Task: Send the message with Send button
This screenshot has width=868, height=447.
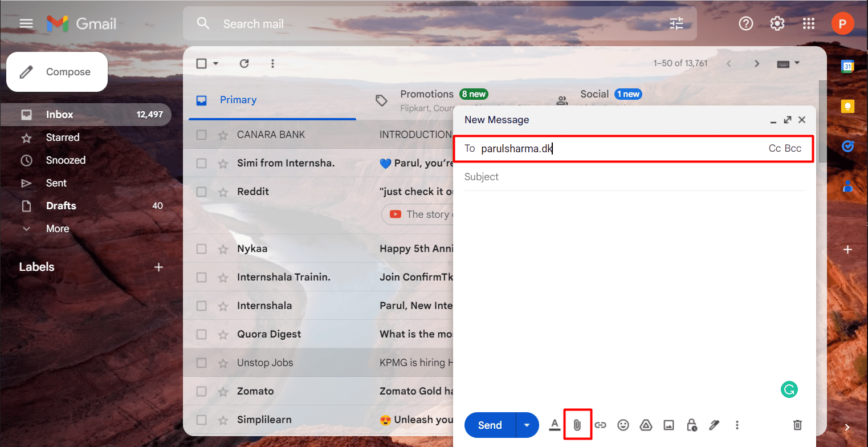Action: point(490,425)
